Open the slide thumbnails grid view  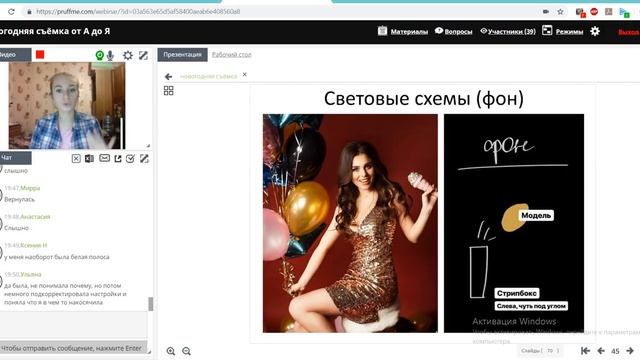tap(169, 91)
